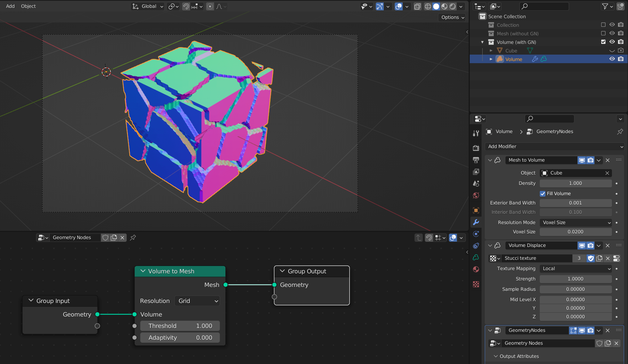
Task: Open the Resolution Mode dropdown showing Voxel Size
Action: [575, 222]
